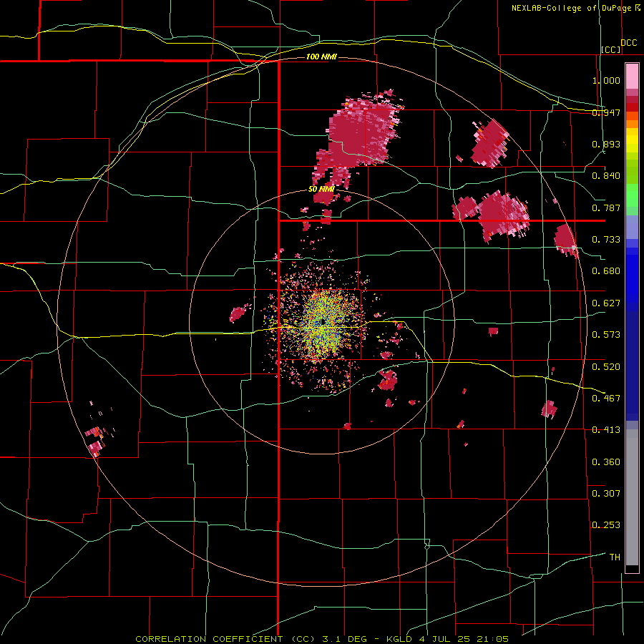Click the 0.840 scale label
This screenshot has width=644, height=644.
[606, 176]
